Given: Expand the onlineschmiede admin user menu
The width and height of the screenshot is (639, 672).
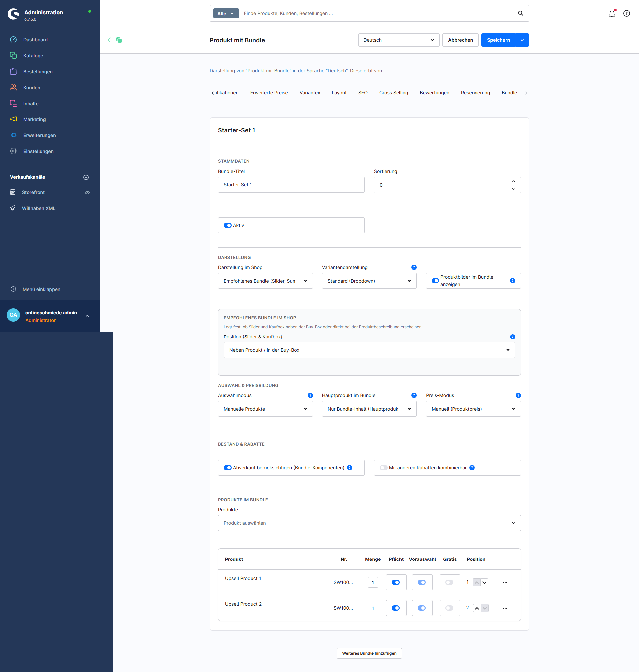Looking at the screenshot, I should tap(87, 316).
